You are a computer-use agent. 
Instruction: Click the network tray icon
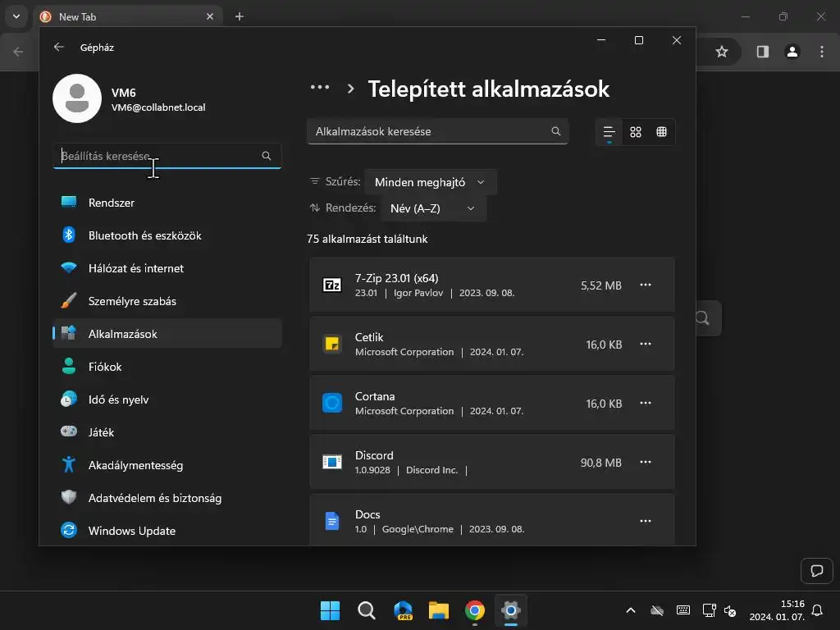click(709, 610)
